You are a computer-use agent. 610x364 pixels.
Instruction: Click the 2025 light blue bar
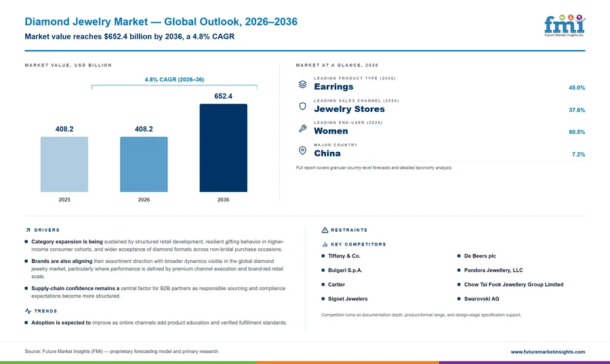click(64, 164)
